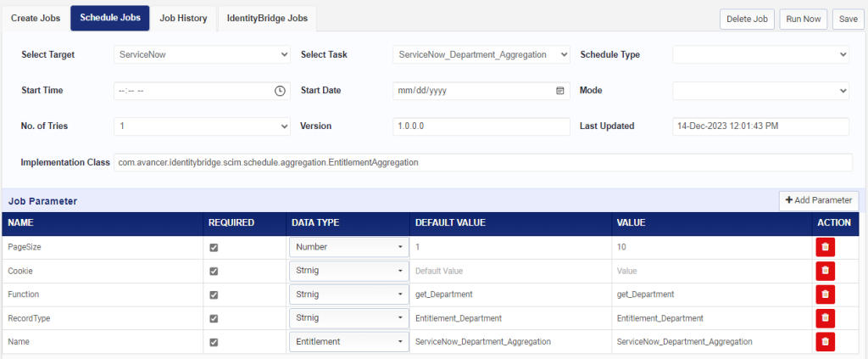
Task: Remove the Function parameter via trash icon
Action: [x=825, y=294]
